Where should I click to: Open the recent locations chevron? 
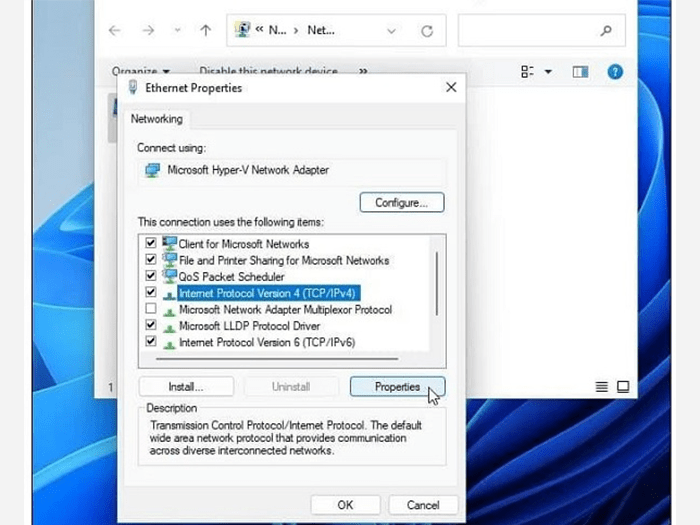point(177,30)
